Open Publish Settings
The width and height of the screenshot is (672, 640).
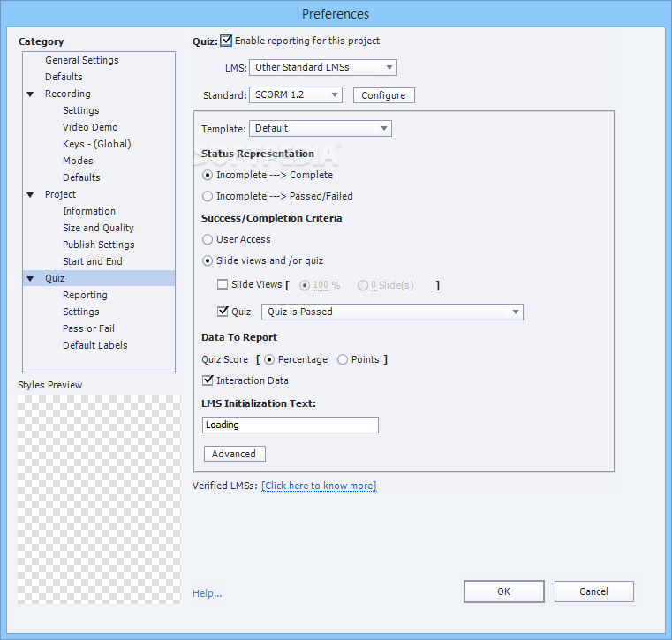[x=99, y=245]
